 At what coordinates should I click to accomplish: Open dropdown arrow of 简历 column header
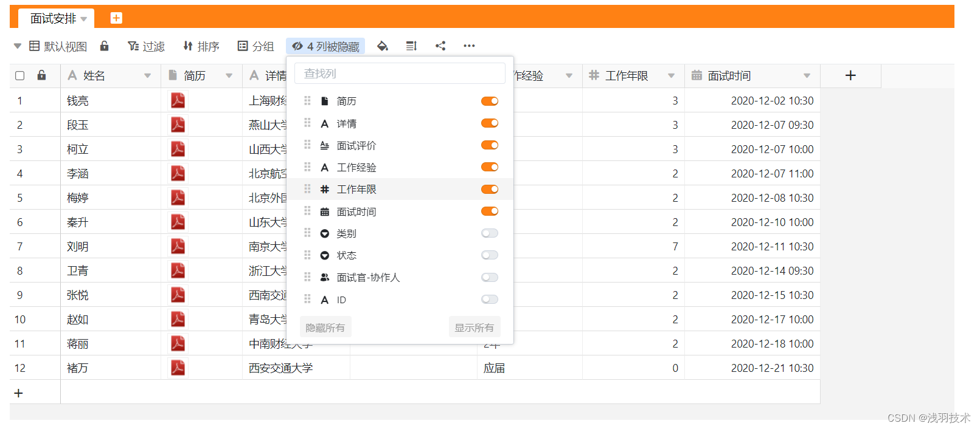(229, 76)
